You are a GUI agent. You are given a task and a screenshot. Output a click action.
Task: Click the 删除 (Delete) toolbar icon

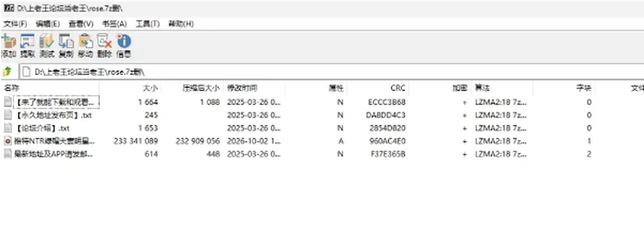pyautogui.click(x=105, y=41)
